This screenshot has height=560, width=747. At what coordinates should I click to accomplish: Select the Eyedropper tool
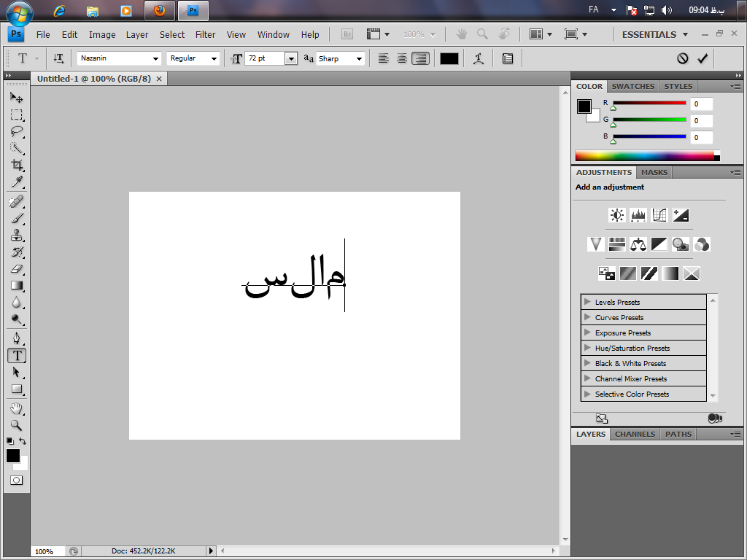[16, 182]
